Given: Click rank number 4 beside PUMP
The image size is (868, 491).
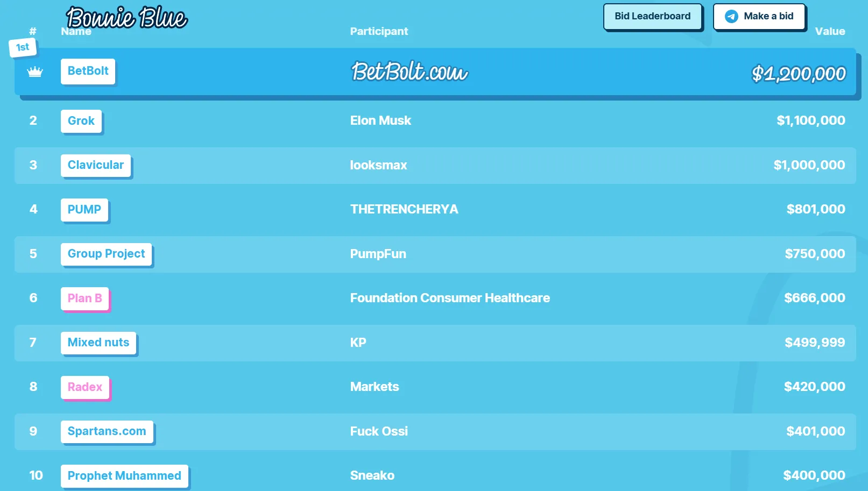Looking at the screenshot, I should click(x=33, y=209).
